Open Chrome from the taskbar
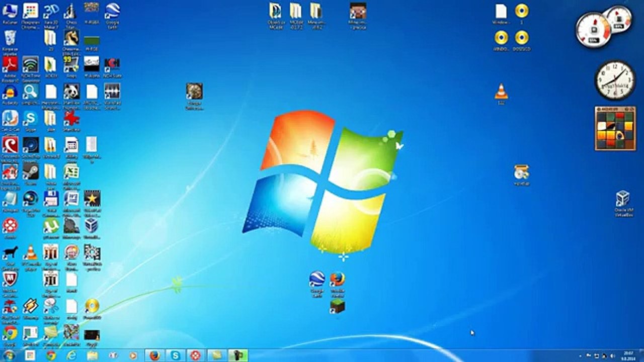Image resolution: width=644 pixels, height=362 pixels. 51,355
